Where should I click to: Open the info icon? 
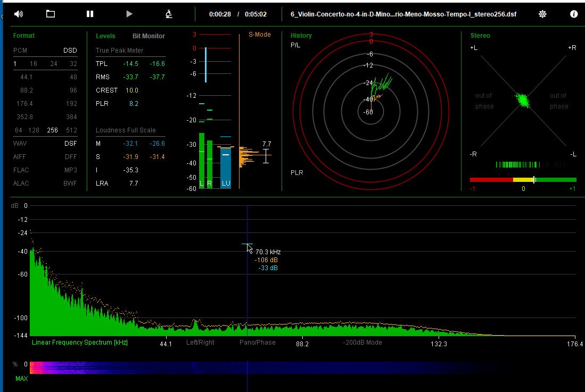click(574, 14)
